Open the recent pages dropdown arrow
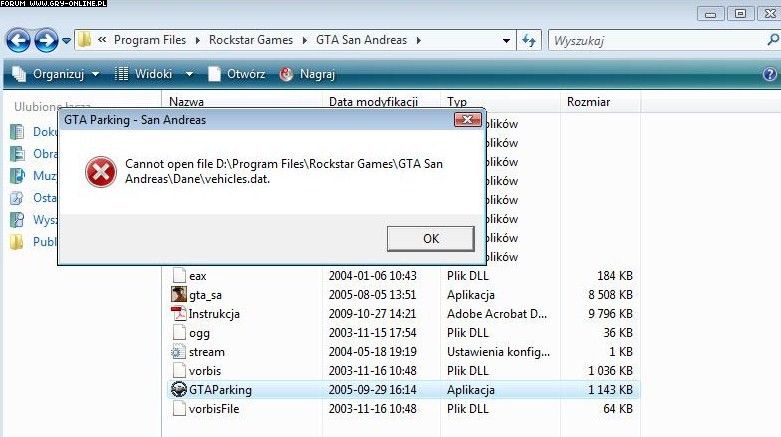This screenshot has width=781, height=437. [x=66, y=41]
